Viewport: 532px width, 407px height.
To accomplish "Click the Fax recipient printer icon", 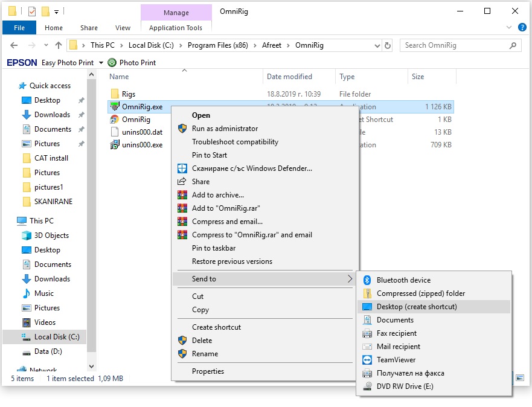I will click(367, 333).
